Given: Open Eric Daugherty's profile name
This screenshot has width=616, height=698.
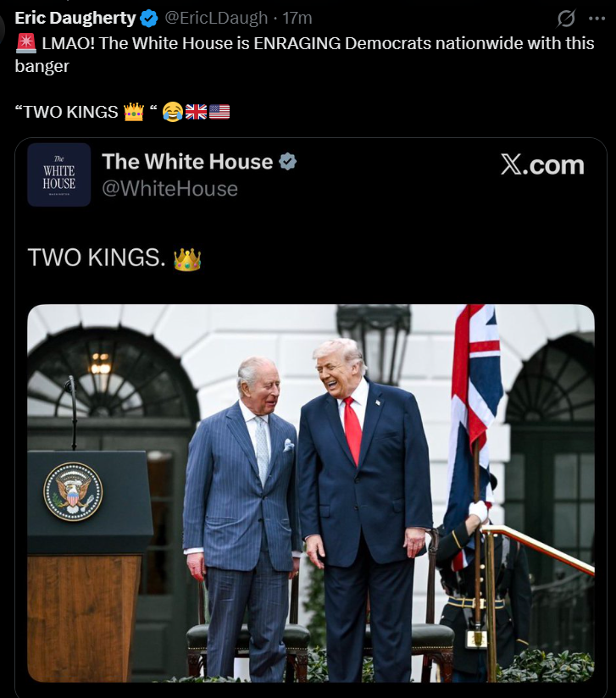Looking at the screenshot, I should (x=75, y=19).
